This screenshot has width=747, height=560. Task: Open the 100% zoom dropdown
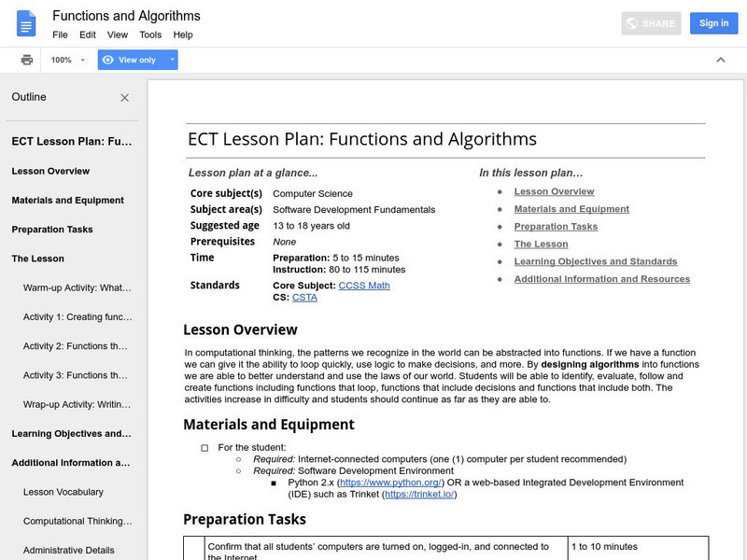pyautogui.click(x=68, y=60)
